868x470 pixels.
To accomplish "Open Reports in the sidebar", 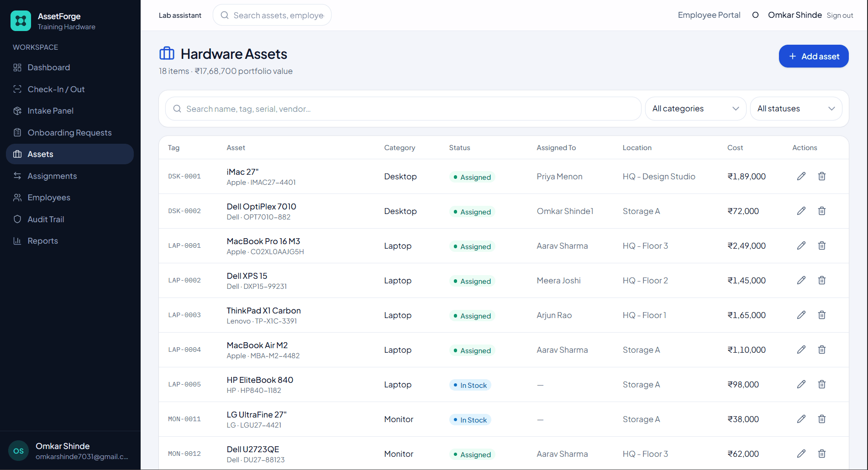I will click(x=70, y=241).
